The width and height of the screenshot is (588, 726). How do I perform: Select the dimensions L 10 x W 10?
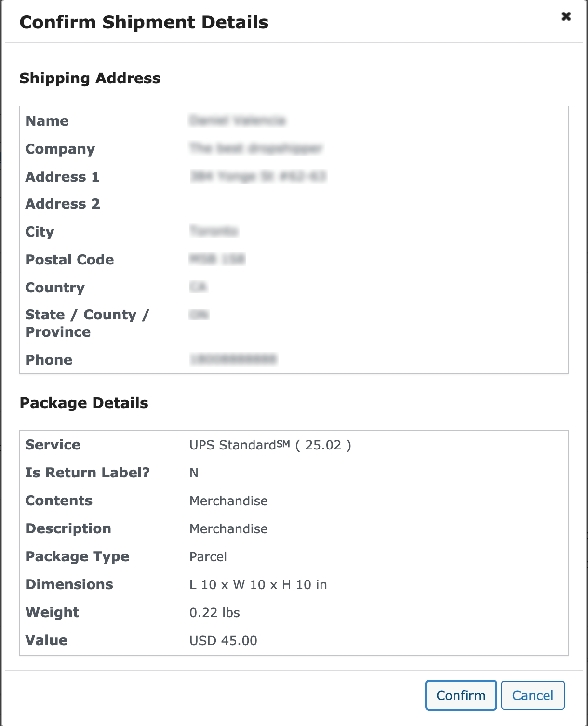click(258, 585)
